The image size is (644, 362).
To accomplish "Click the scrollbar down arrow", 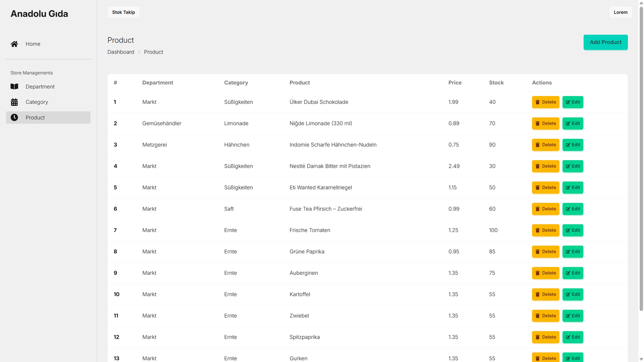I will (641, 359).
